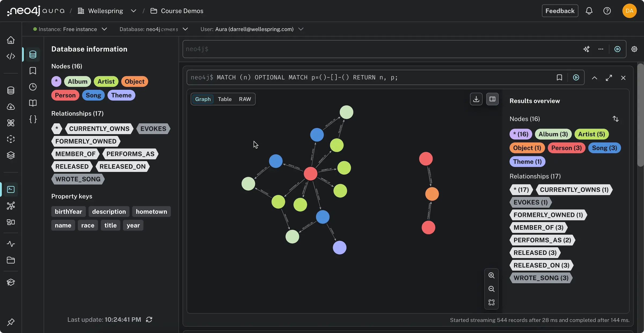Open the saved Cypher bookmarks panel
This screenshot has width=644, height=333.
32,70
